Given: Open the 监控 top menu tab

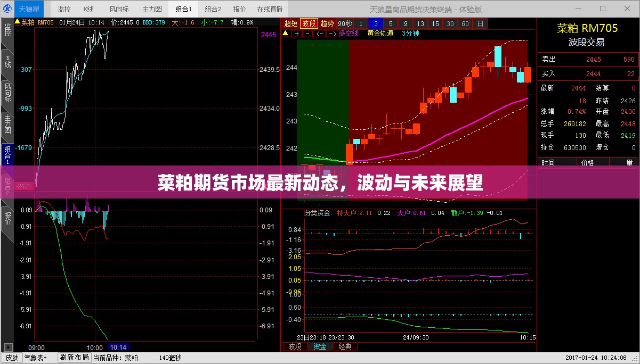Looking at the screenshot, I should (64, 9).
